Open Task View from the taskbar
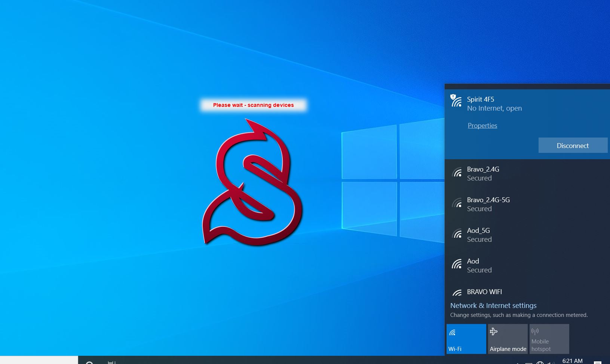This screenshot has height=364, width=610. (111, 362)
